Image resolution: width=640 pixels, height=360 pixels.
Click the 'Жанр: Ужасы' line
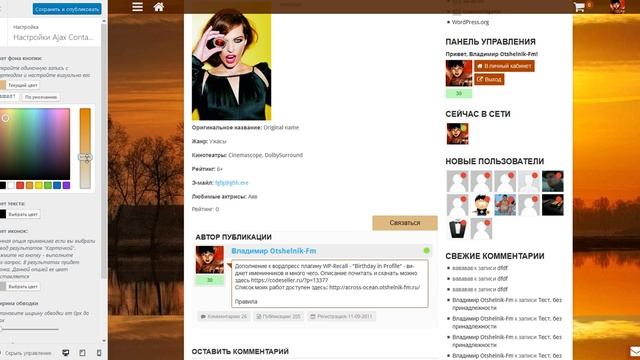[209, 141]
